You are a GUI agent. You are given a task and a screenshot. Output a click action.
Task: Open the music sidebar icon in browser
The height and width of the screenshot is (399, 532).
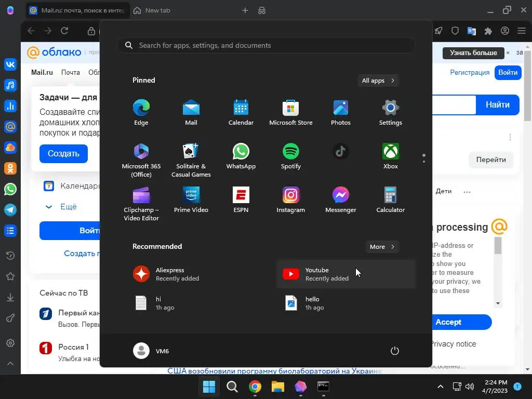coord(10,85)
